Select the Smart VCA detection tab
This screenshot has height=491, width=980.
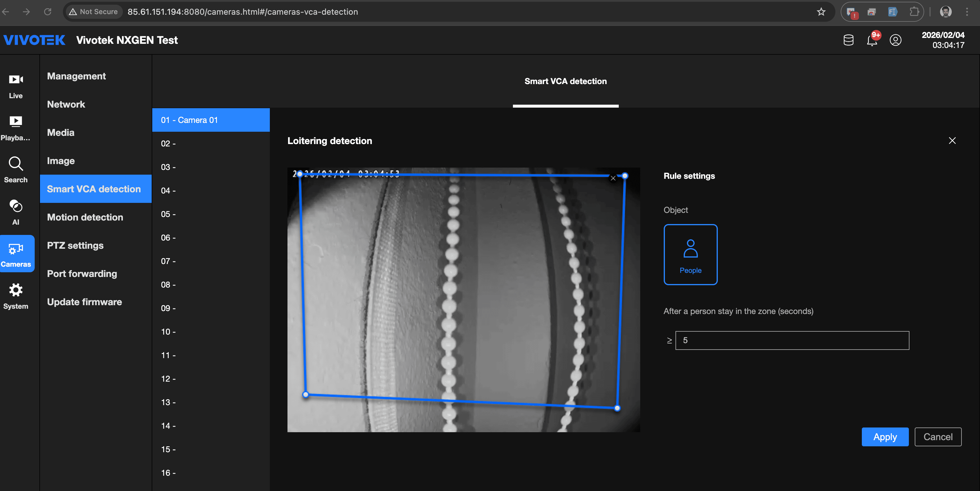[565, 81]
